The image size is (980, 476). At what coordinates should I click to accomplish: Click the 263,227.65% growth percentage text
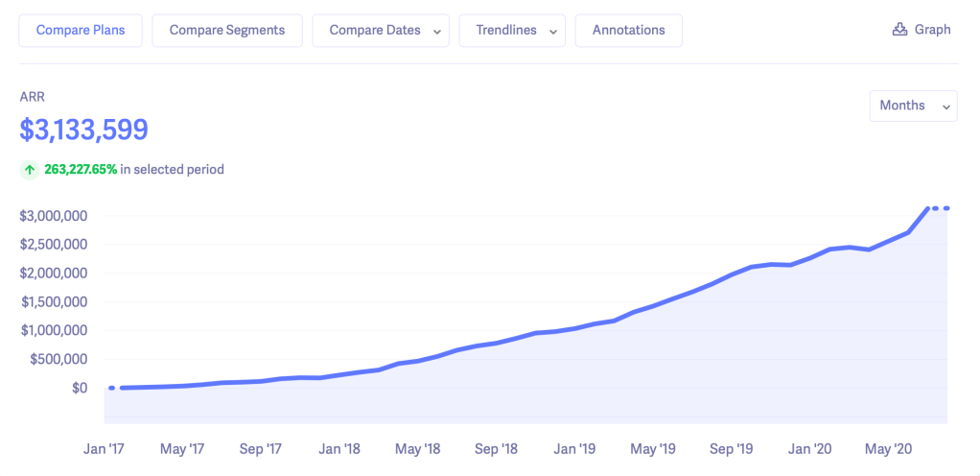[x=81, y=170]
